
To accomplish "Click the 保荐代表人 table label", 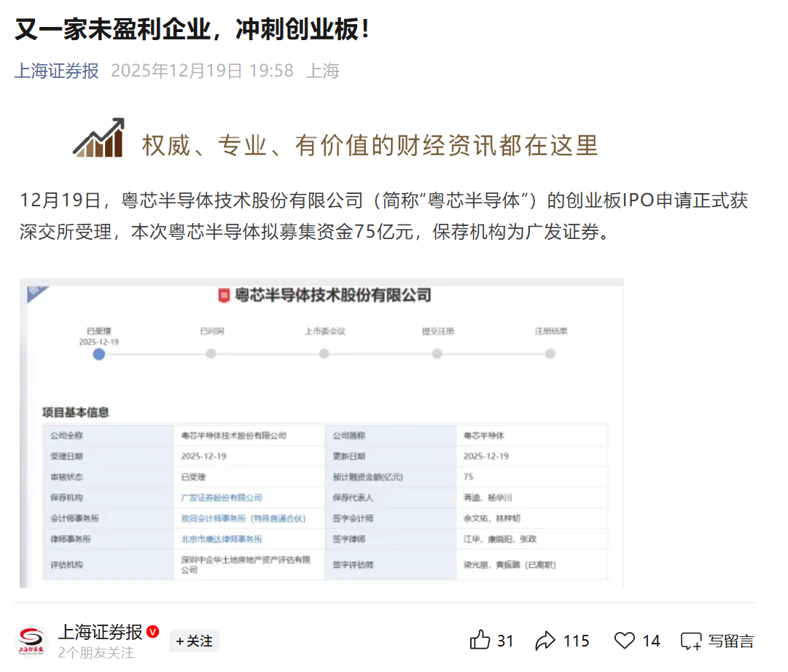I will pyautogui.click(x=353, y=498).
